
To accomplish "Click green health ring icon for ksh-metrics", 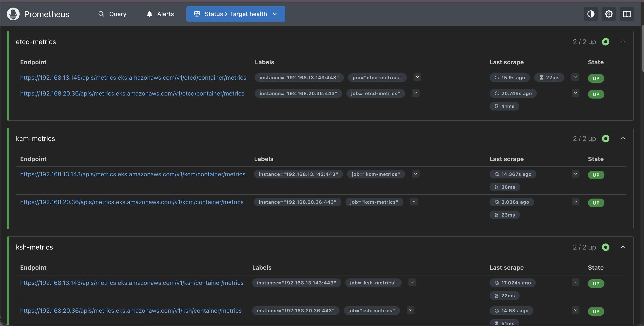I will pos(605,247).
